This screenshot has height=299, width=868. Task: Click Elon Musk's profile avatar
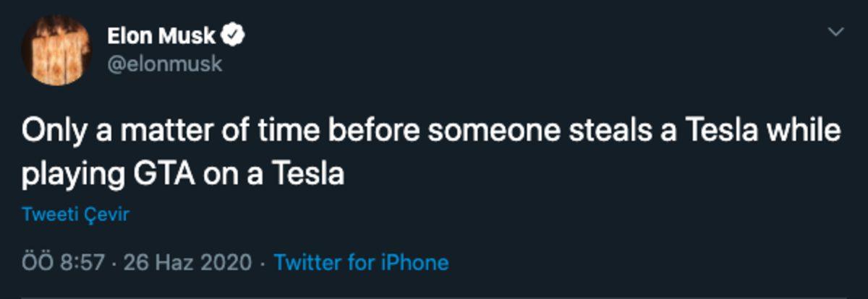click(x=56, y=50)
